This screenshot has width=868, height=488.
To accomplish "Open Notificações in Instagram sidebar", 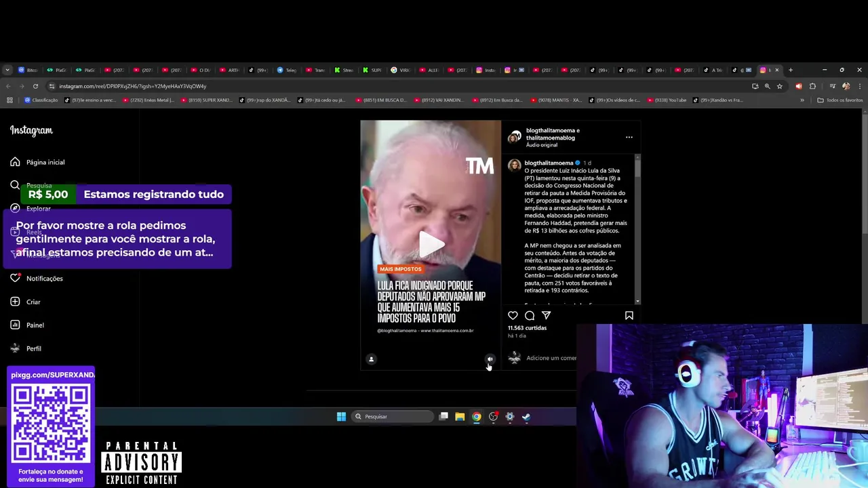I will click(37, 279).
